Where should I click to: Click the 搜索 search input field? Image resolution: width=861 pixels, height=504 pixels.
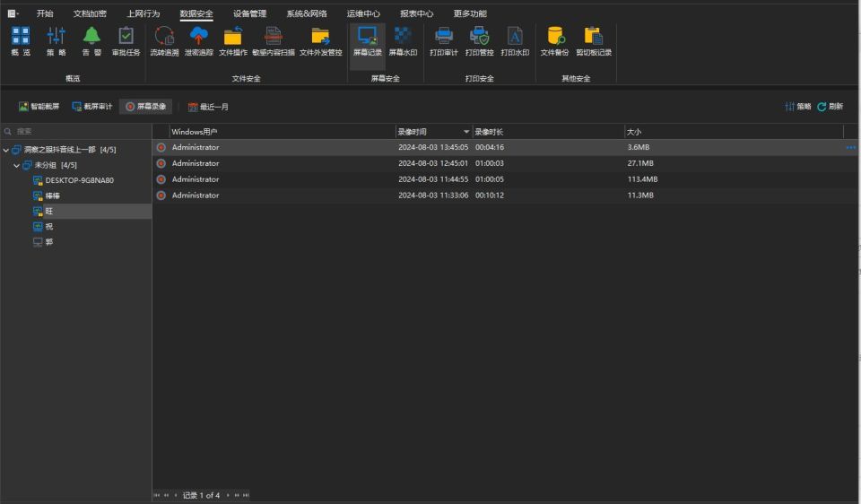(x=77, y=131)
